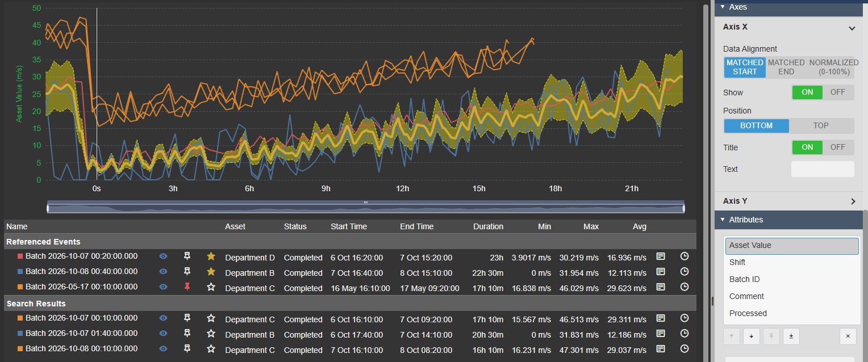Expand the Axis Y subsection
The width and height of the screenshot is (868, 362).
point(853,201)
